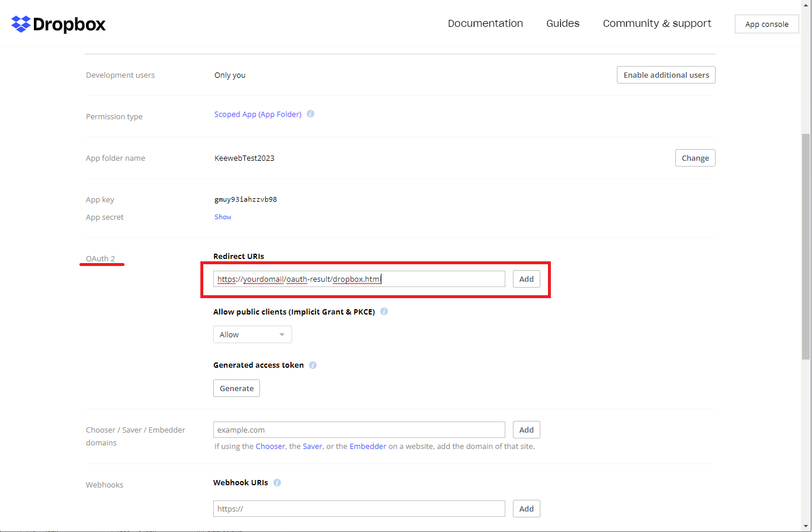Open the Saver link
This screenshot has height=532, width=812.
click(313, 446)
